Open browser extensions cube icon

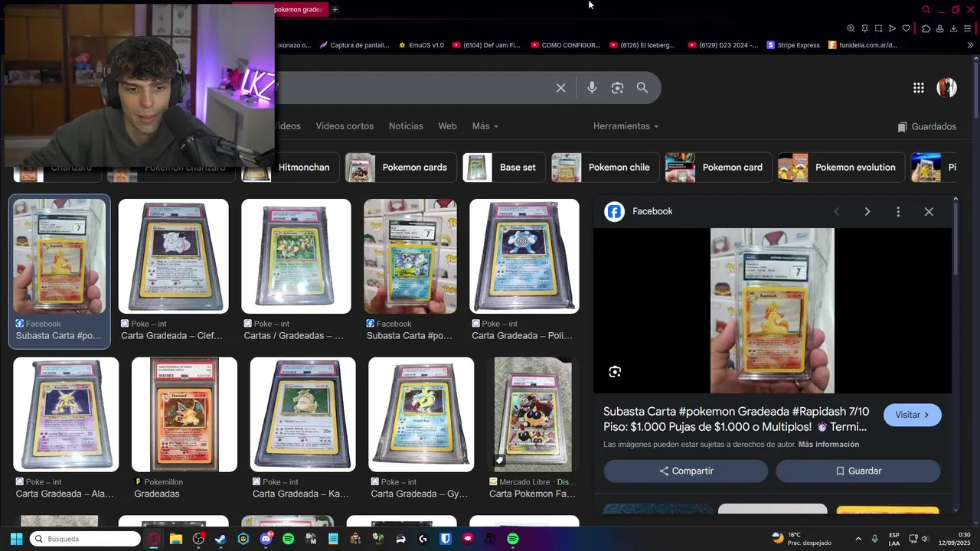point(926,28)
